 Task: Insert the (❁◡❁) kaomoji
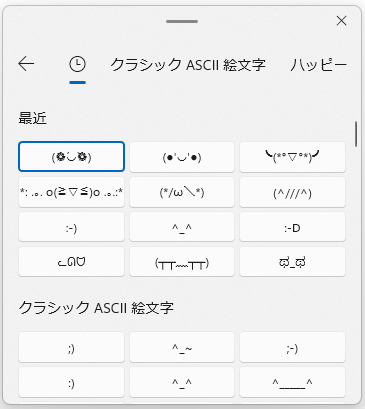[x=72, y=157]
